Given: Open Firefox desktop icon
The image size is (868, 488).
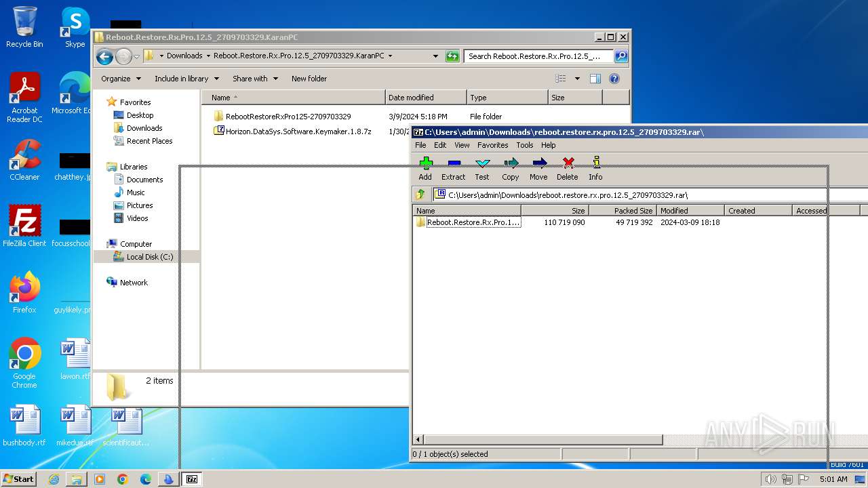Looking at the screenshot, I should coord(24,293).
